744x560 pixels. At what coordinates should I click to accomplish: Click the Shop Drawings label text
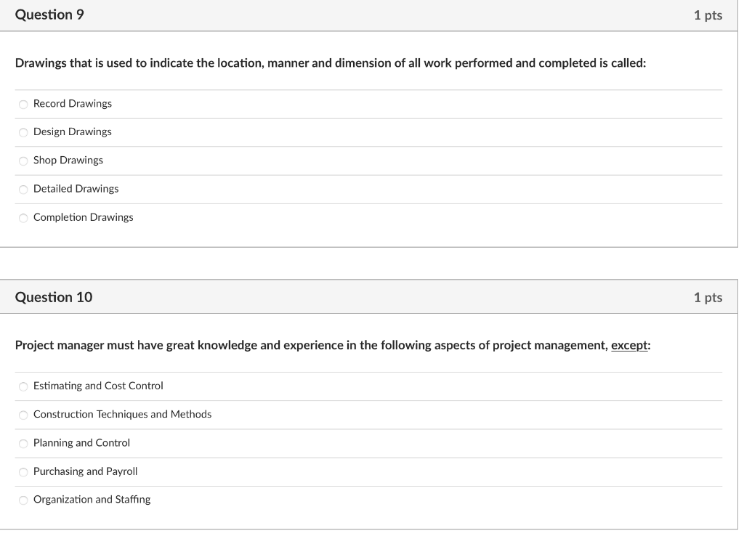[x=68, y=161]
